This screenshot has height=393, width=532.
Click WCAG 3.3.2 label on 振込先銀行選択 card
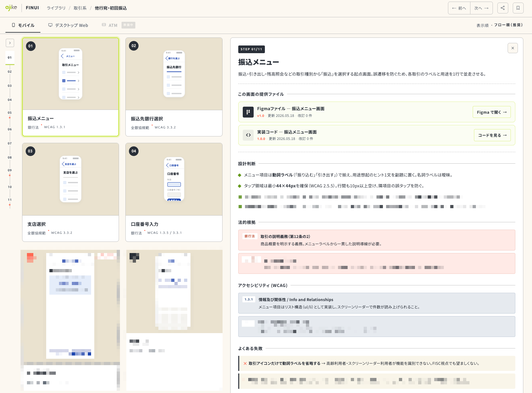165,127
